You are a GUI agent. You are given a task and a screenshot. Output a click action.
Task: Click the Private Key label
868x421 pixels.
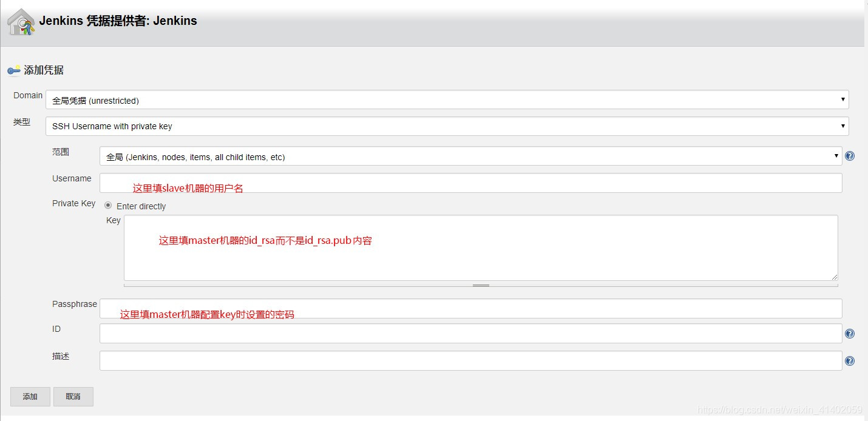73,203
